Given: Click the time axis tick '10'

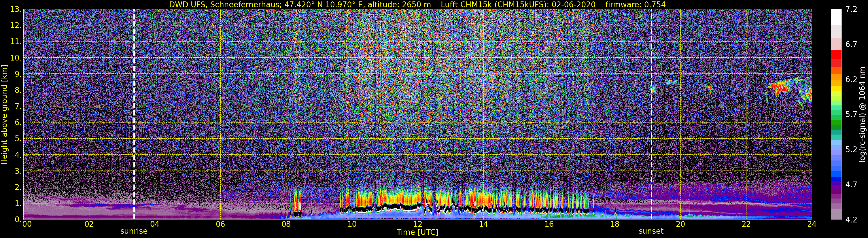Looking at the screenshot, I should tap(352, 224).
